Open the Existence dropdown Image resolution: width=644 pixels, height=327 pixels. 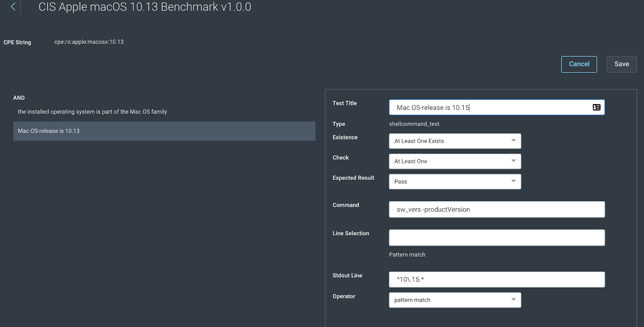(455, 141)
